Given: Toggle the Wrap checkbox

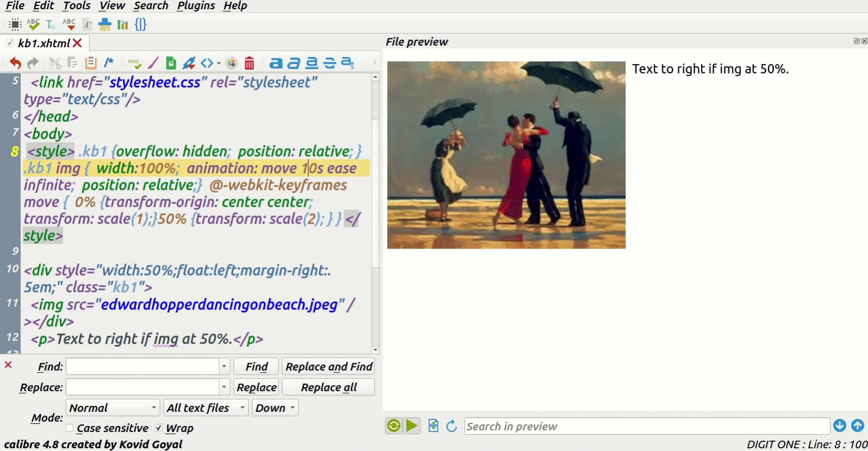Looking at the screenshot, I should click(159, 428).
